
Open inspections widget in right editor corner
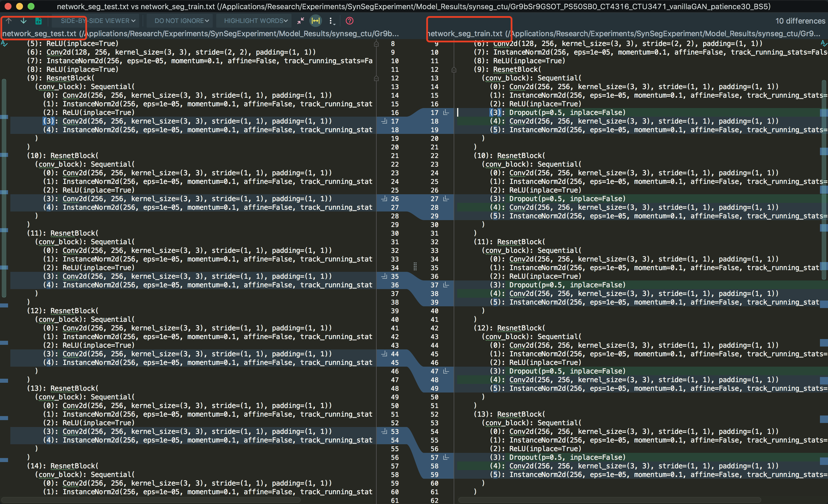824,43
